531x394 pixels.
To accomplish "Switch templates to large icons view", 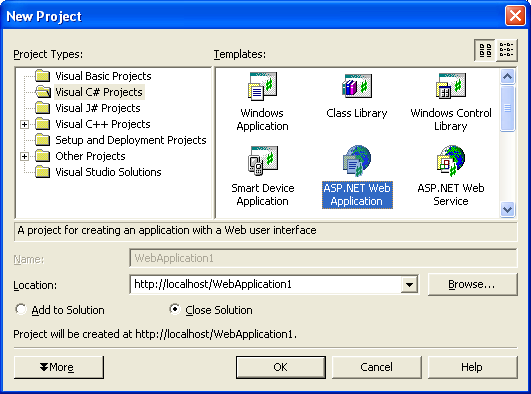I will [485, 50].
